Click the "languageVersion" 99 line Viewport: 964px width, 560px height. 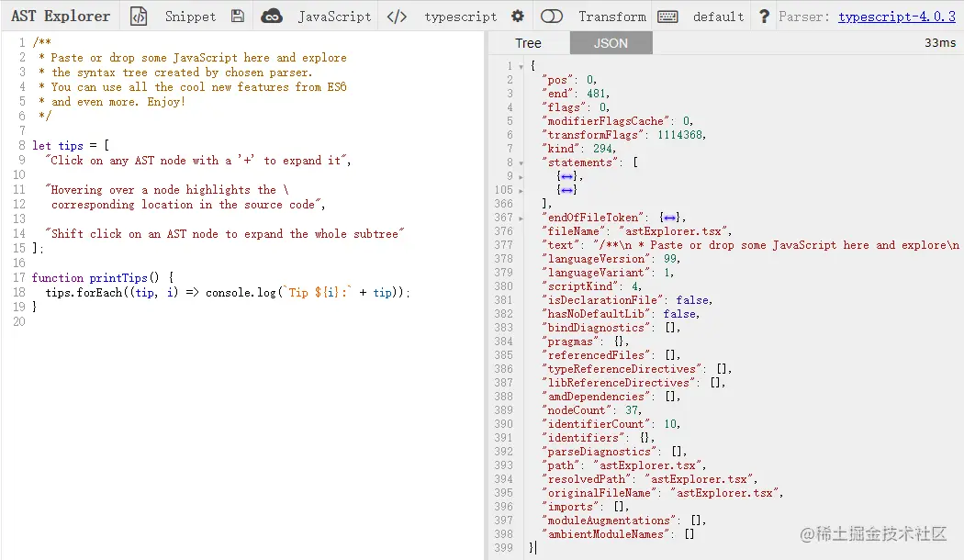pos(611,259)
